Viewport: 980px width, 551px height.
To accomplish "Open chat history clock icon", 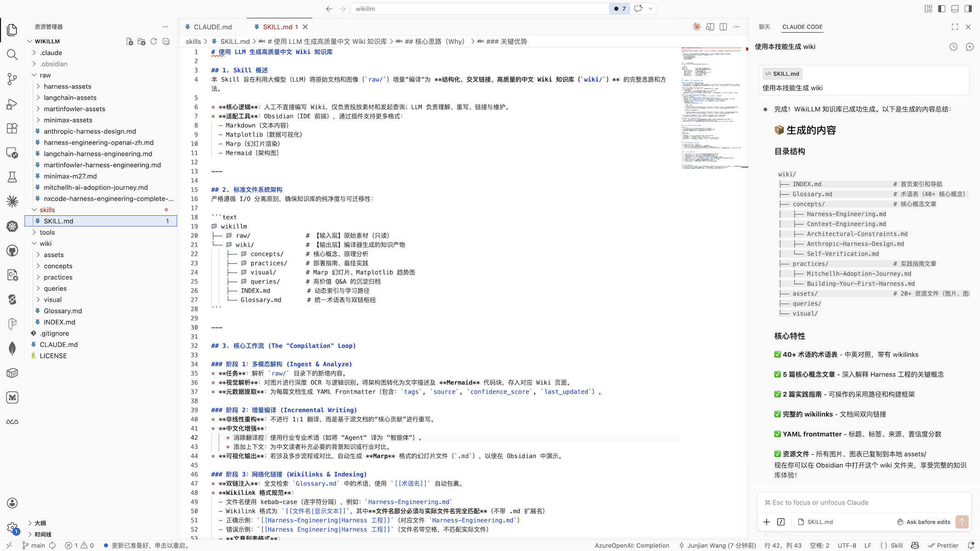I will 953,47.
